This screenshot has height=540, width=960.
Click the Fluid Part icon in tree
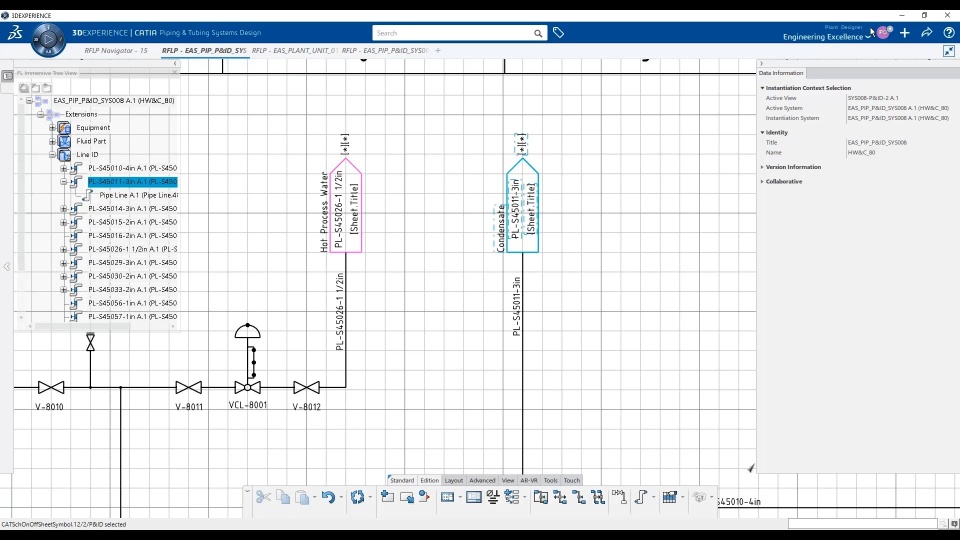coord(64,141)
